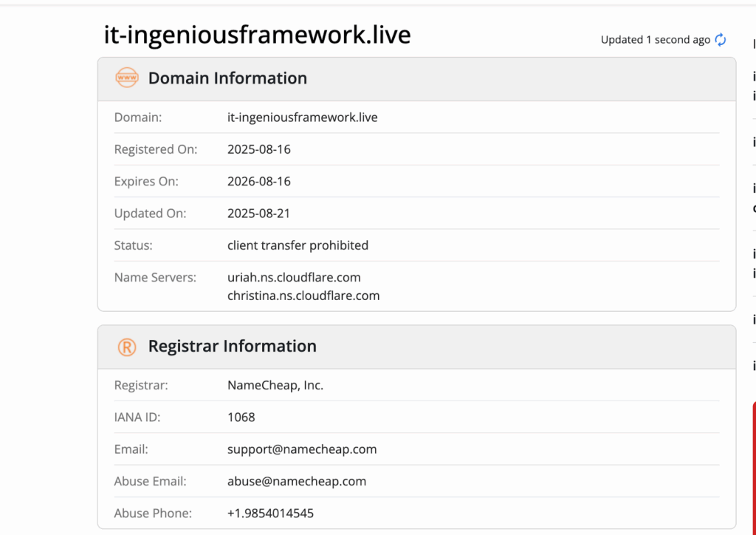Click the Updated 1 second ago text
The height and width of the screenshot is (535, 756).
click(655, 40)
